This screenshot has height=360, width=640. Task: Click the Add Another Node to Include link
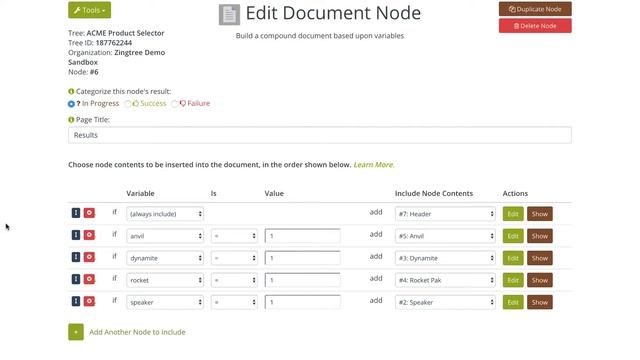point(137,332)
